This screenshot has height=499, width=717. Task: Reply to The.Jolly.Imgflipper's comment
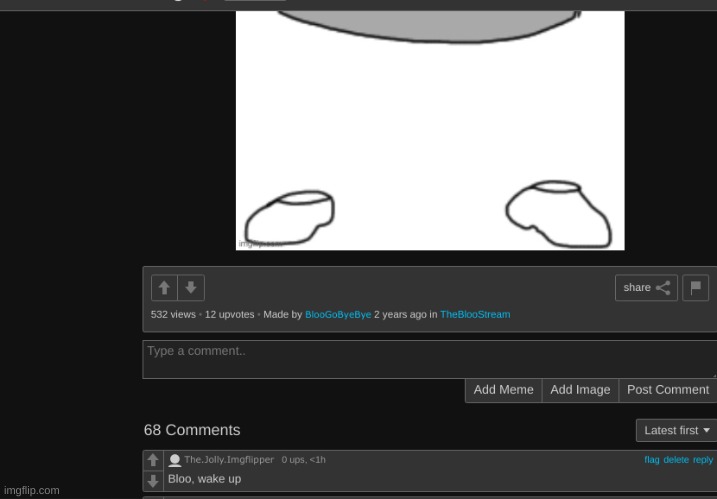click(703, 460)
